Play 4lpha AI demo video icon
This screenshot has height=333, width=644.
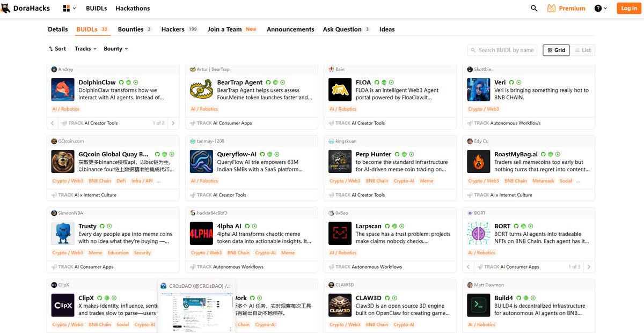(254, 226)
